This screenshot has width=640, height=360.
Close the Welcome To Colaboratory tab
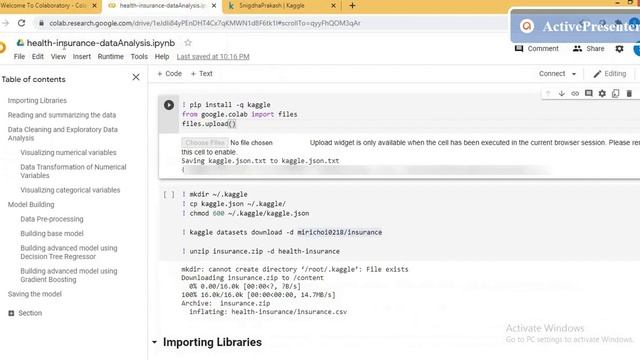click(95, 6)
